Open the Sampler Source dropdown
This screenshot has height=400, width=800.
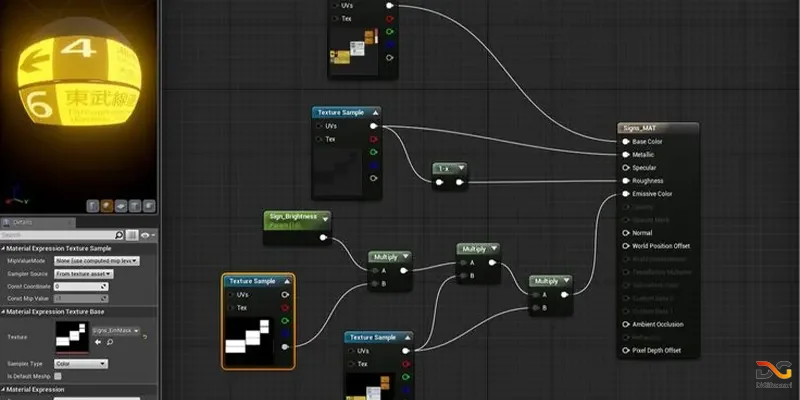[x=84, y=273]
